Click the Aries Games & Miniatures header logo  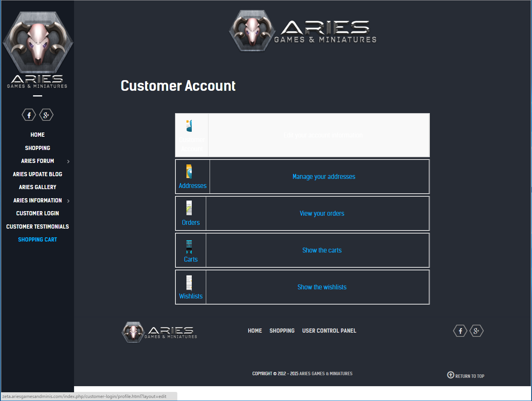coord(303,31)
